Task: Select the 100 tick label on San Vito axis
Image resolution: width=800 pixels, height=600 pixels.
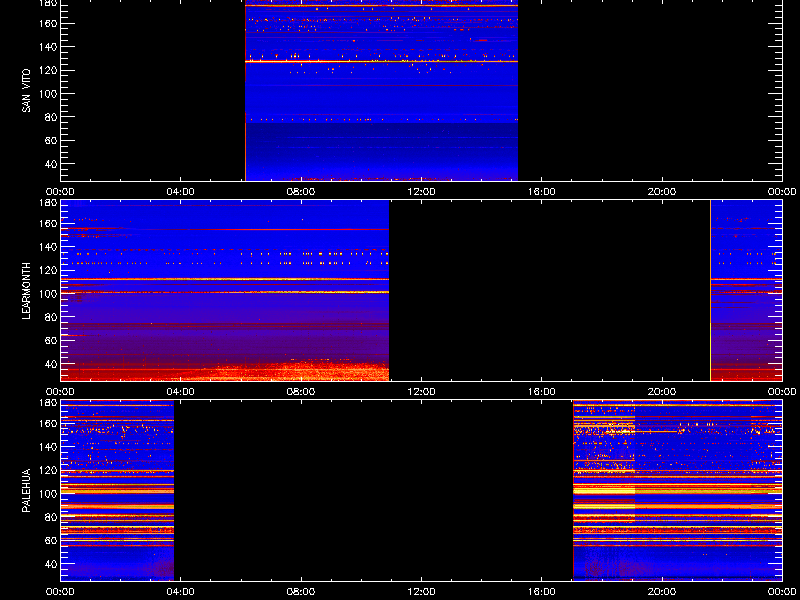Action: tap(48, 94)
